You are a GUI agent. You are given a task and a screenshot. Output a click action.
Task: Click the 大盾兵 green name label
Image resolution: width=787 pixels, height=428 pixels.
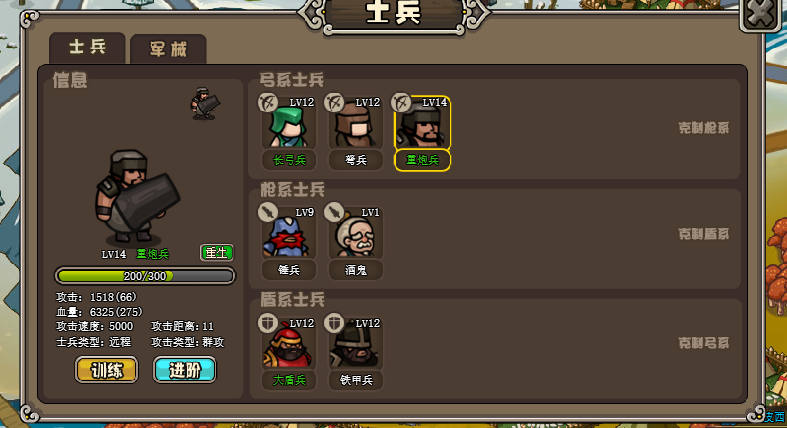point(289,380)
